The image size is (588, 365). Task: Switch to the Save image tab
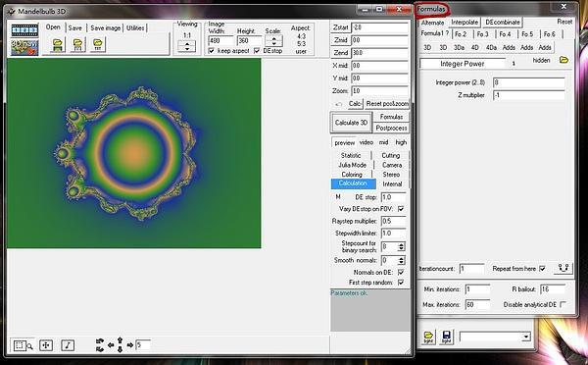(x=106, y=27)
